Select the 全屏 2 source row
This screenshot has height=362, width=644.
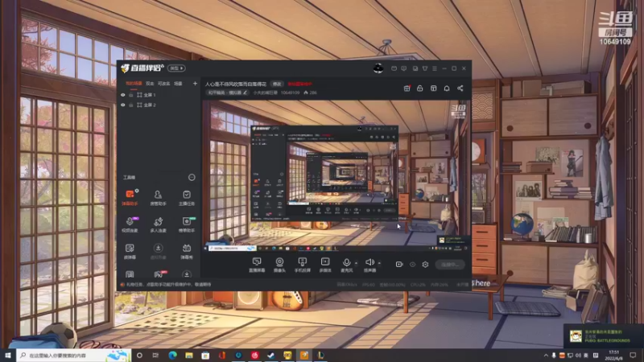point(158,105)
